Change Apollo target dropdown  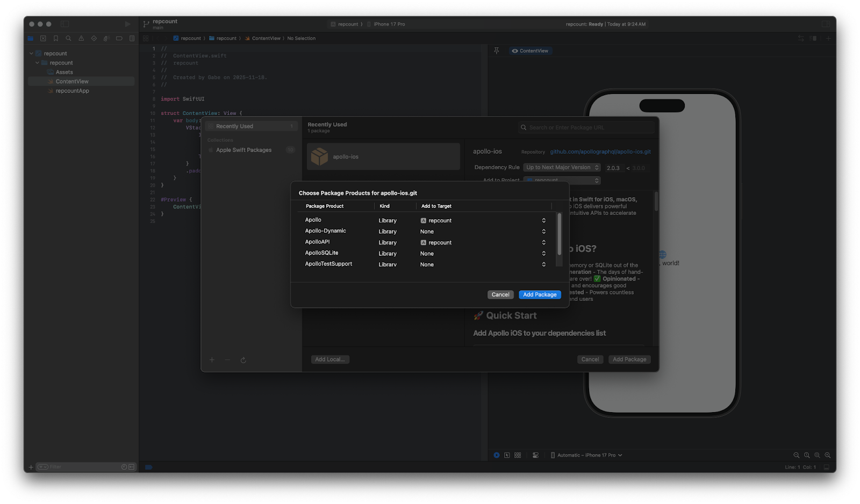click(483, 220)
